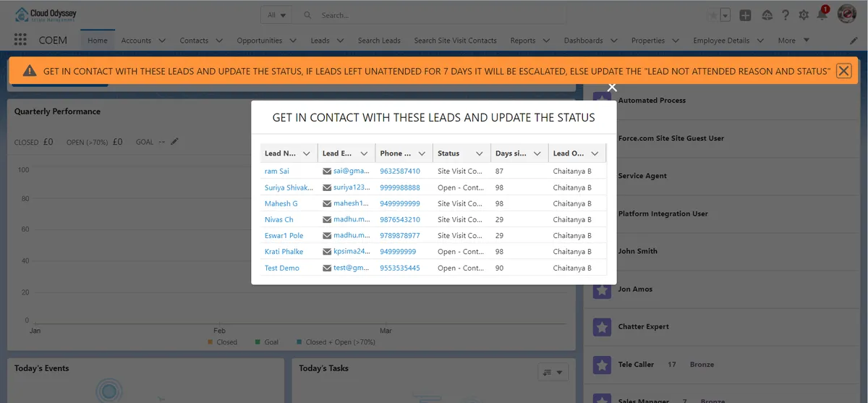Open the user profile avatar

[847, 14]
